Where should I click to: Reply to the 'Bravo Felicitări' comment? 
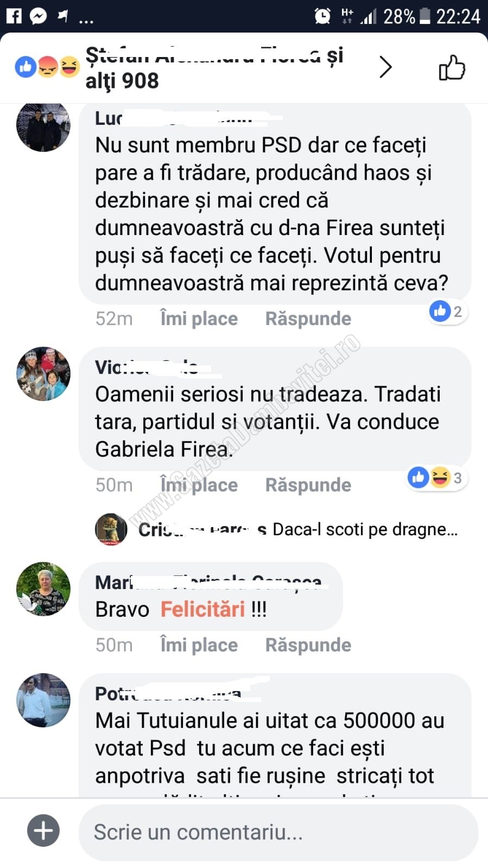pos(308,645)
